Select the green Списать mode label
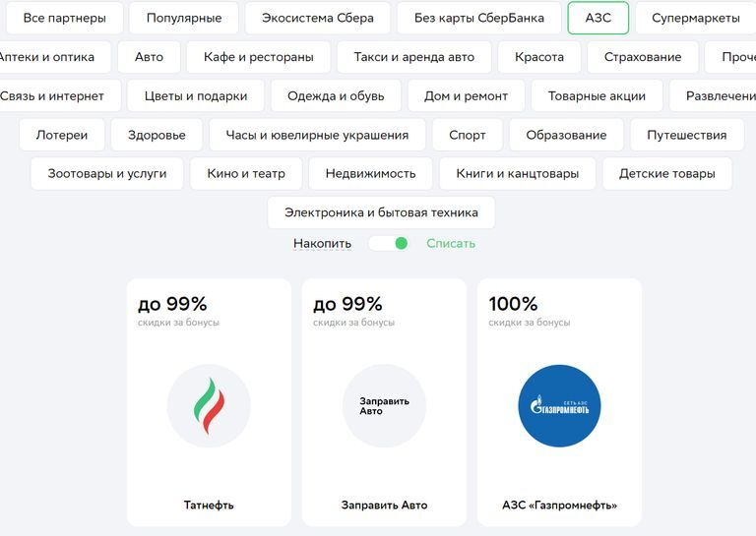The height and width of the screenshot is (536, 756). [x=451, y=244]
